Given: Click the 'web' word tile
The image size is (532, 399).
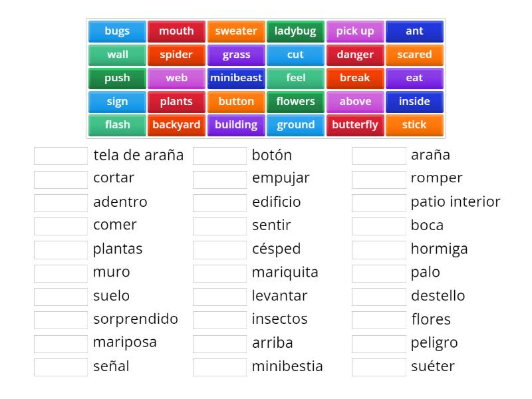Looking at the screenshot, I should point(176,78).
